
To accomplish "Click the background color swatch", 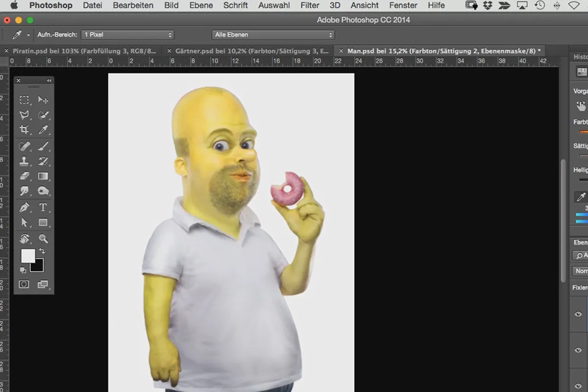I will coord(37,266).
